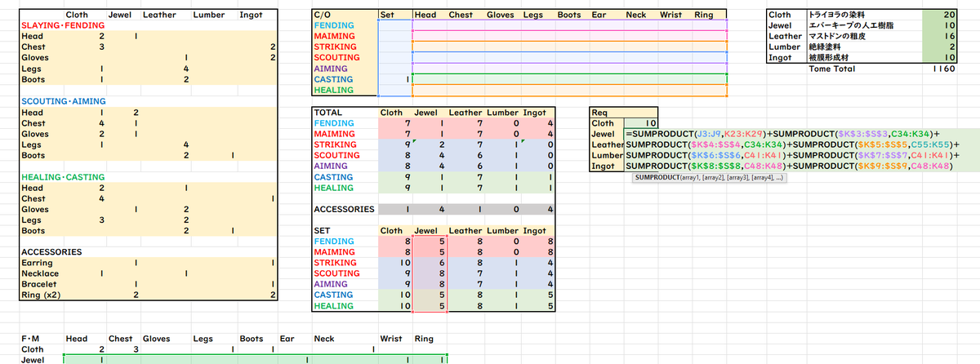This screenshot has height=364, width=980.
Task: Click the Neck column header in F・M table
Action: coord(323,338)
